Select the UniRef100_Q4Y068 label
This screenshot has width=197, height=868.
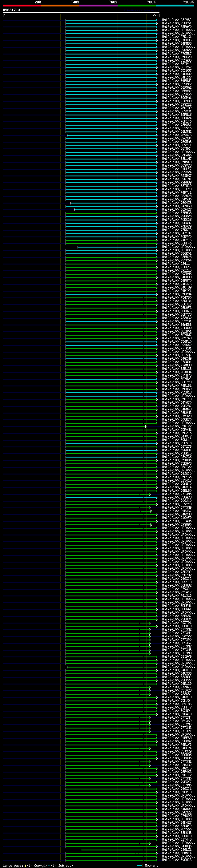(177, 206)
